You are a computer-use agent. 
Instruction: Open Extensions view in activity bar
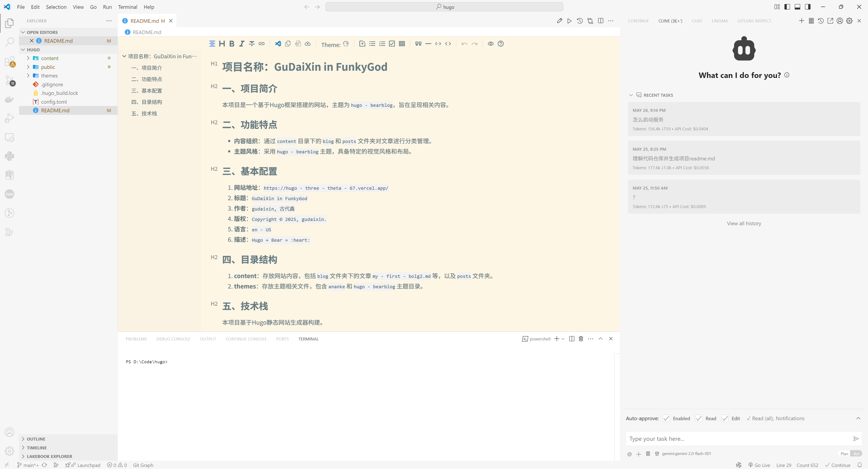click(x=9, y=62)
